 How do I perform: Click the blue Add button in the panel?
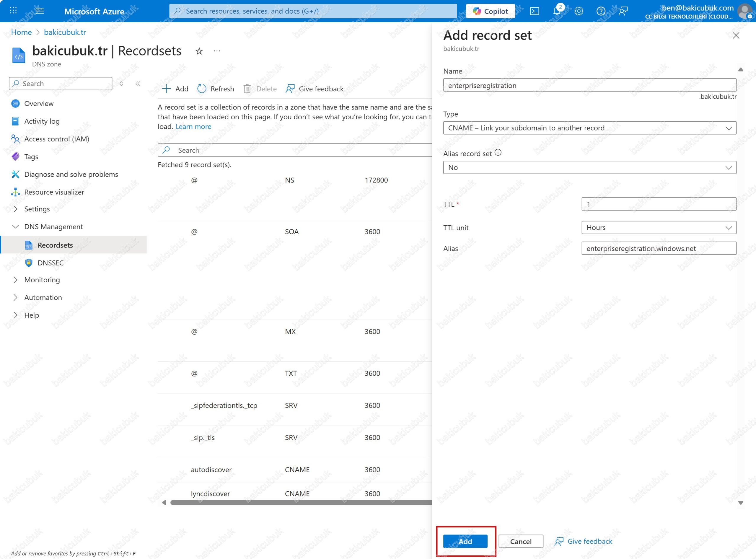[x=465, y=541]
